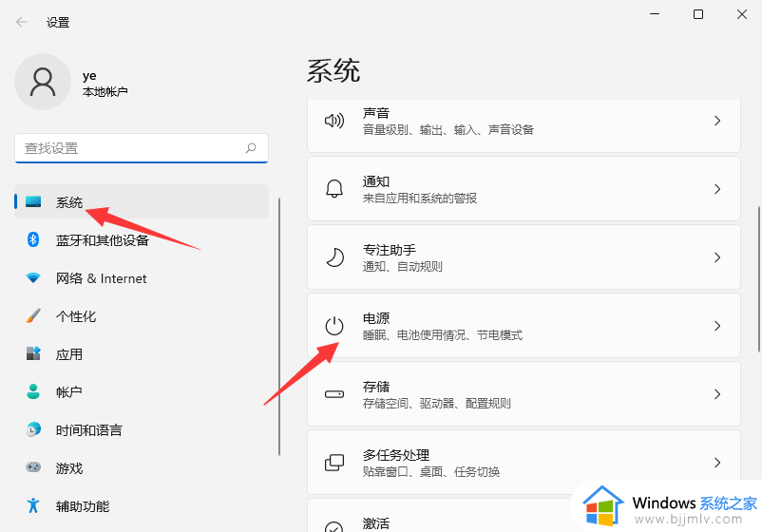Expand the 通知 row chevron
The image size is (762, 532).
coord(717,189)
